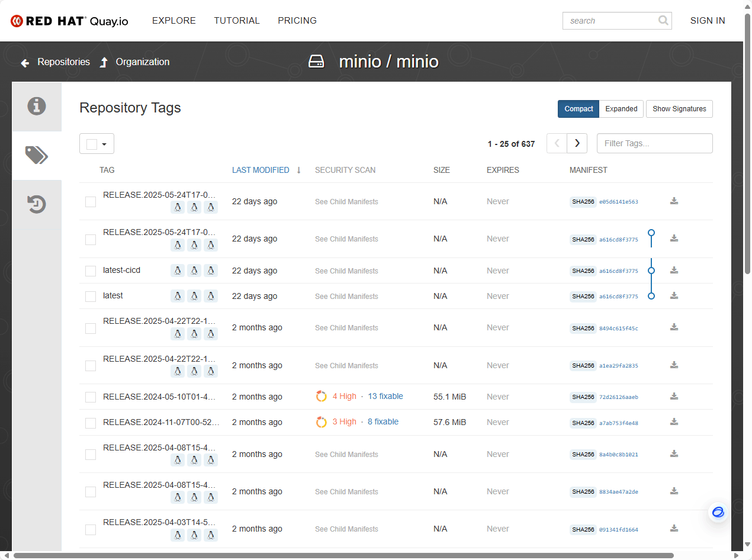This screenshot has height=560, width=752.
Task: Go to the previous page of tags
Action: [557, 143]
